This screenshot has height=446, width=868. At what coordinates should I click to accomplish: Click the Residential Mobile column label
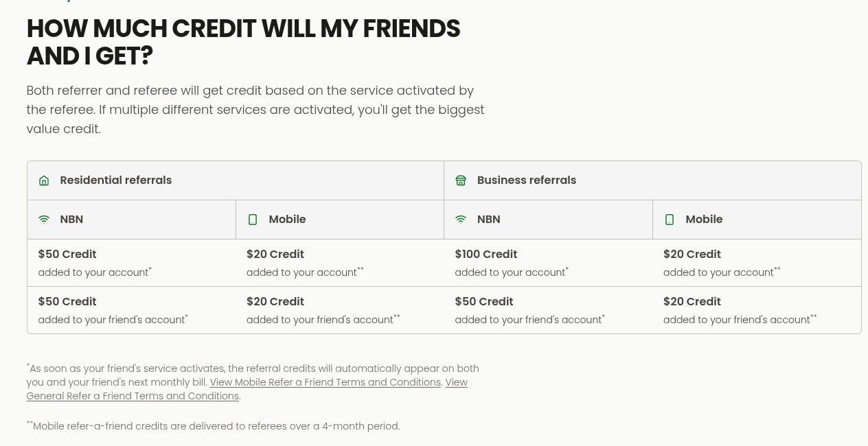[x=287, y=220]
